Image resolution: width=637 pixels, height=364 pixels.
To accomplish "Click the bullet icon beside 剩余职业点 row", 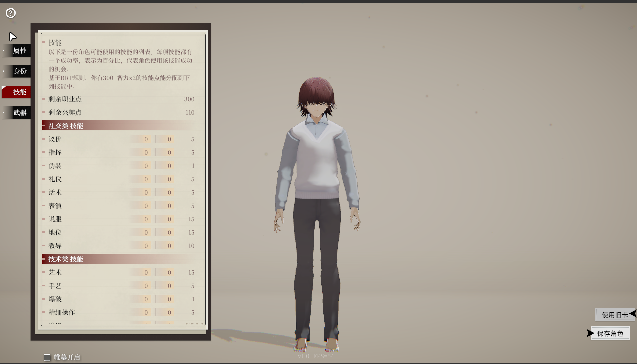I will (x=45, y=99).
